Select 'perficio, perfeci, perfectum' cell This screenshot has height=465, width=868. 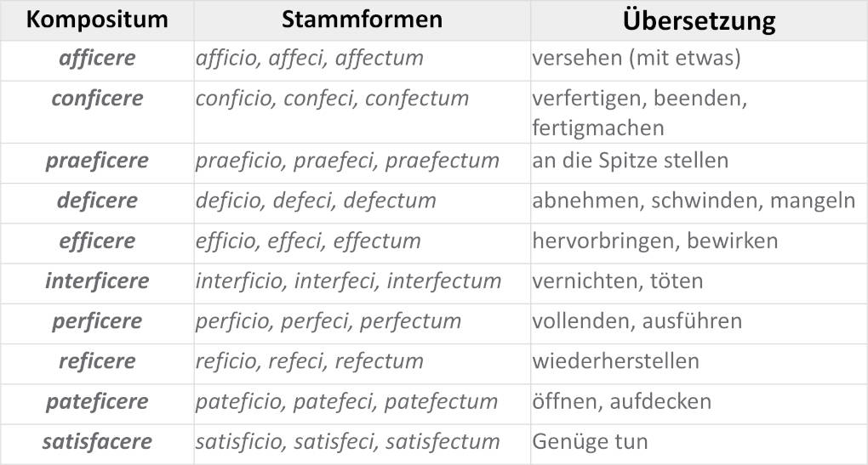click(x=328, y=321)
